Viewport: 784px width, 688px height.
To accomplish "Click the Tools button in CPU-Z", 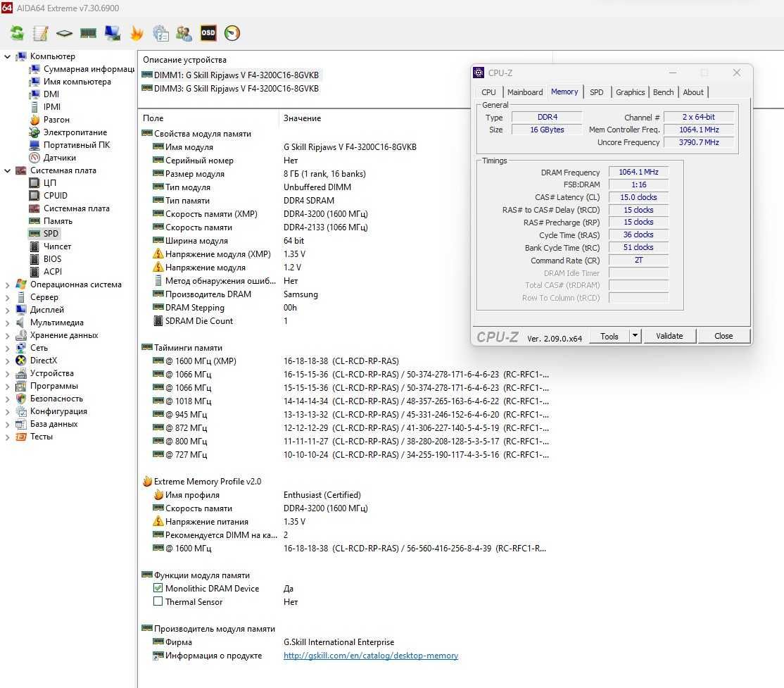I will (609, 336).
